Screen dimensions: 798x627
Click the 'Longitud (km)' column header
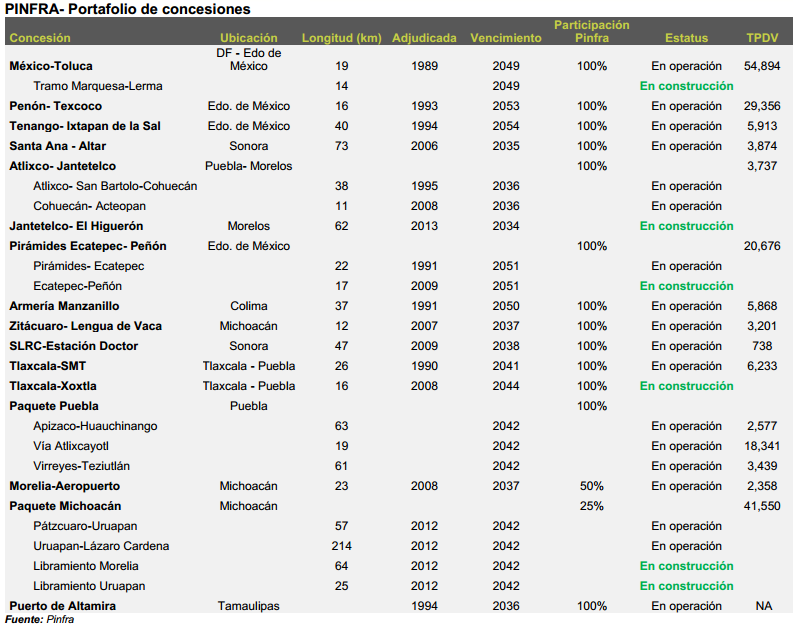(x=341, y=38)
